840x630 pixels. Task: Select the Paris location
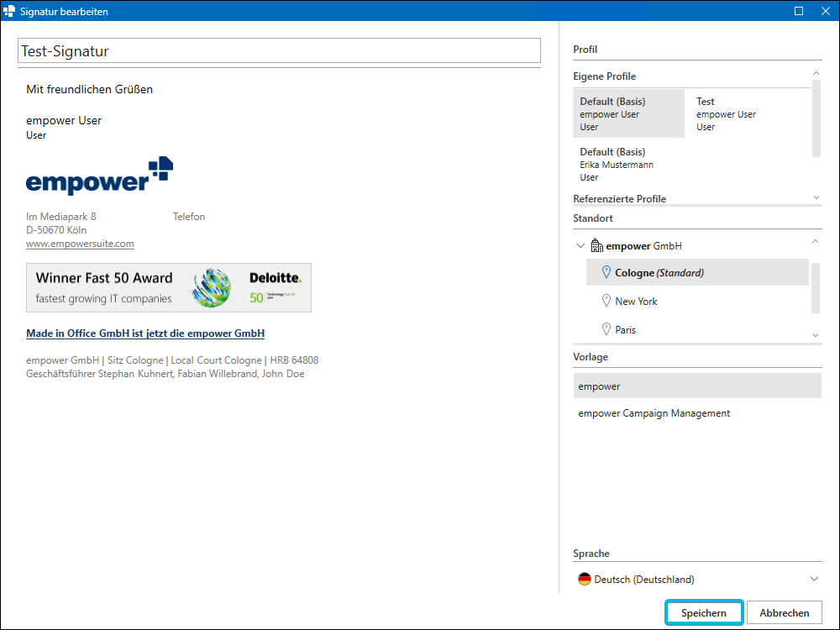coord(697,329)
